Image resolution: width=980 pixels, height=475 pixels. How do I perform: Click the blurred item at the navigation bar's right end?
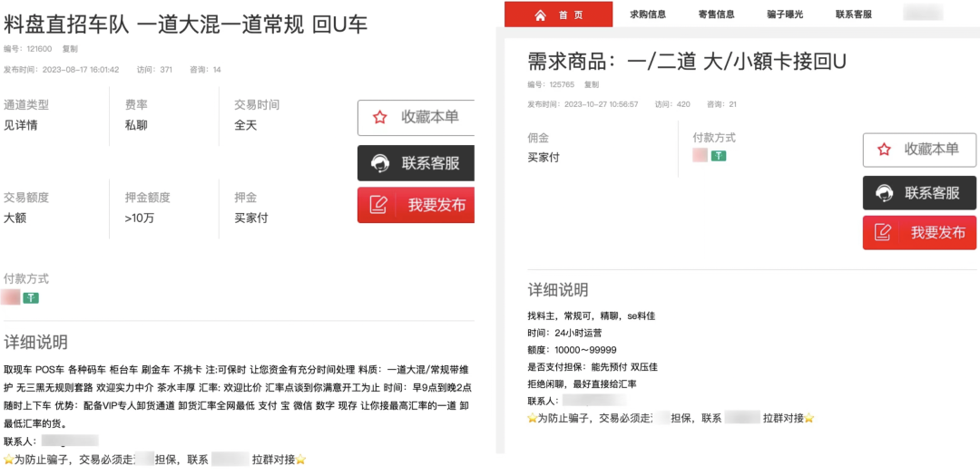(x=923, y=13)
